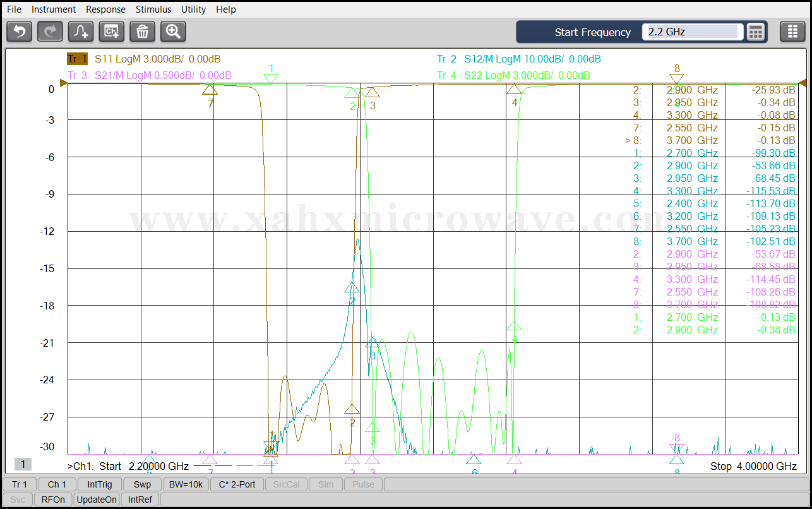Screen dimensions: 812x509
Task: Click the IntTrig status button
Action: 100,484
